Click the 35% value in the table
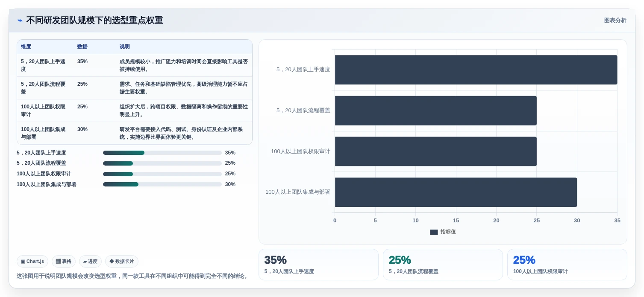 point(82,61)
